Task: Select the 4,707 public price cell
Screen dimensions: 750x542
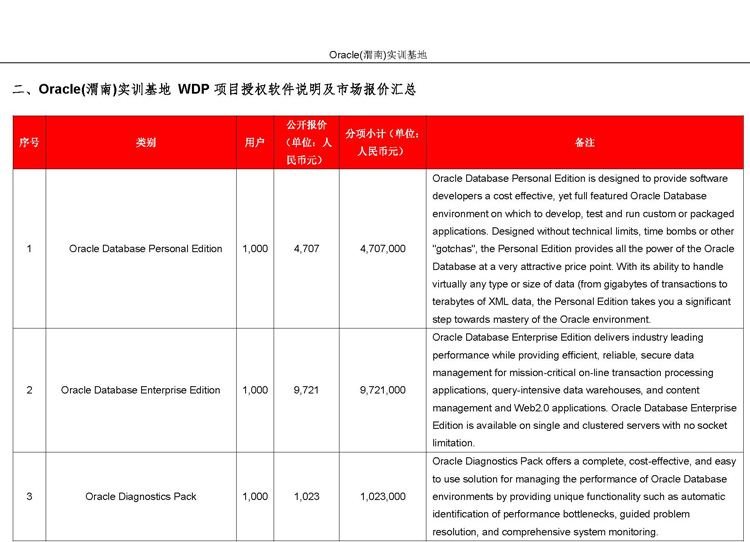Action: pyautogui.click(x=306, y=249)
